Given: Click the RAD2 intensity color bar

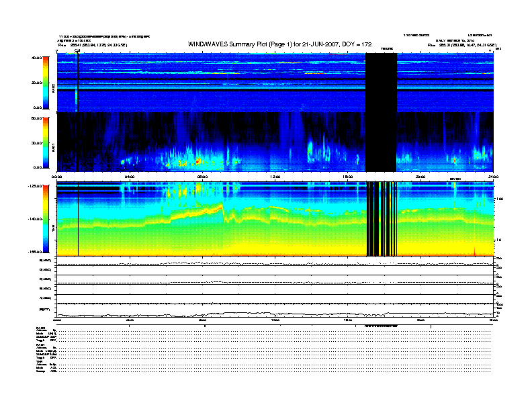Looking at the screenshot, I should 46,83.
